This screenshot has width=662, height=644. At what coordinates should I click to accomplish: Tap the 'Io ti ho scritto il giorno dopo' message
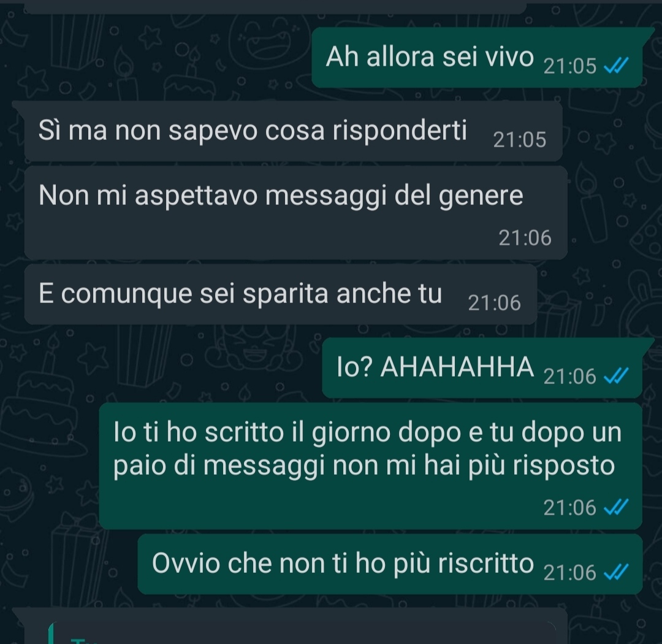(x=371, y=466)
